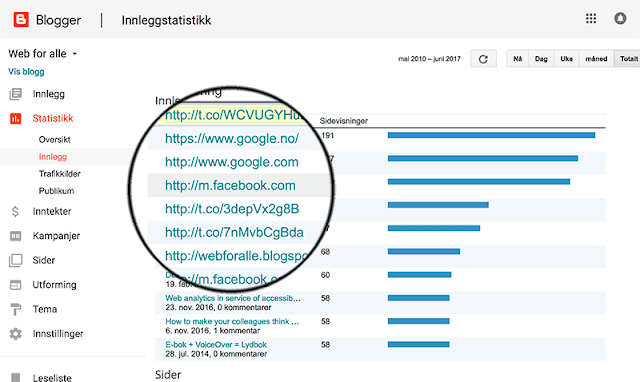
Task: Open the Google apps grid
Action: [591, 18]
